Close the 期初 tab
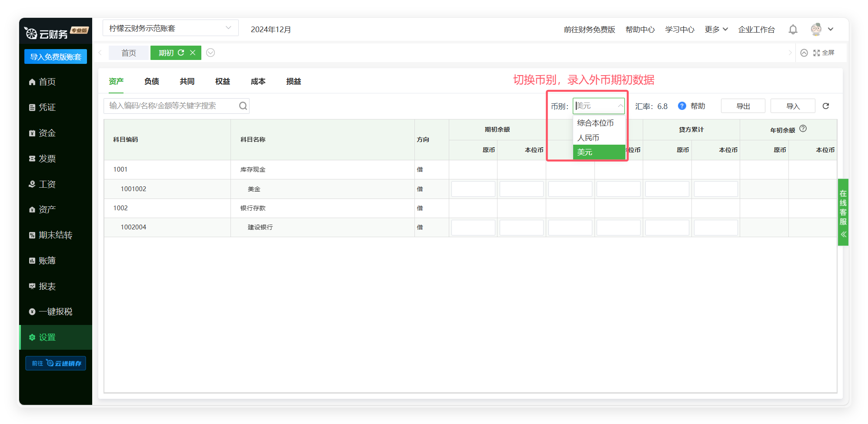 pyautogui.click(x=193, y=53)
